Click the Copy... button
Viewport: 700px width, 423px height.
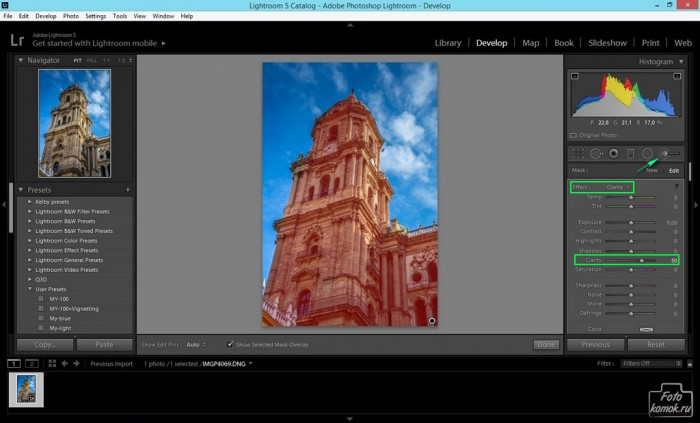pos(45,344)
